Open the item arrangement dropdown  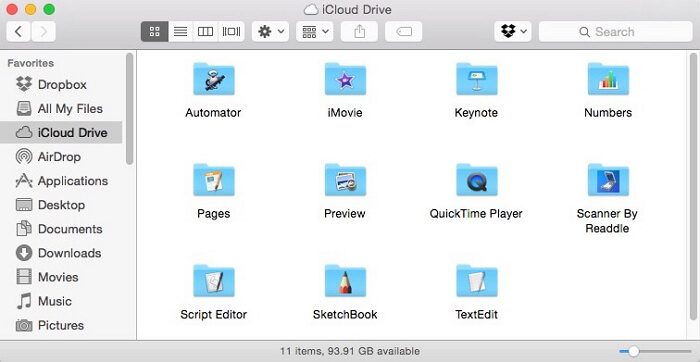(315, 32)
